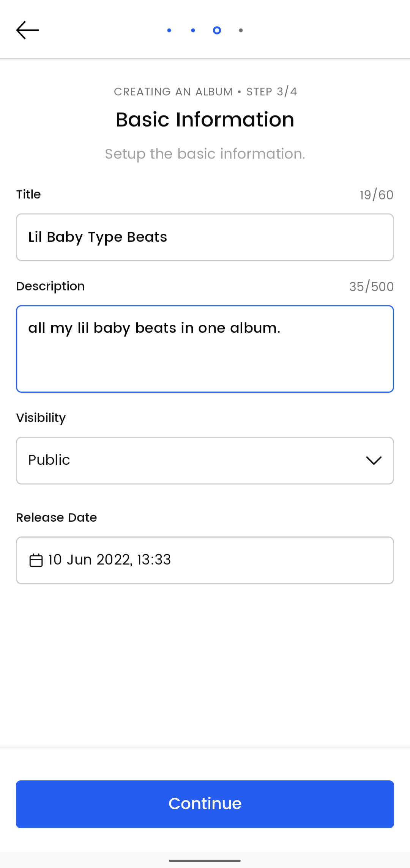Click the 19/60 title character counter
410x868 pixels.
coord(377,194)
